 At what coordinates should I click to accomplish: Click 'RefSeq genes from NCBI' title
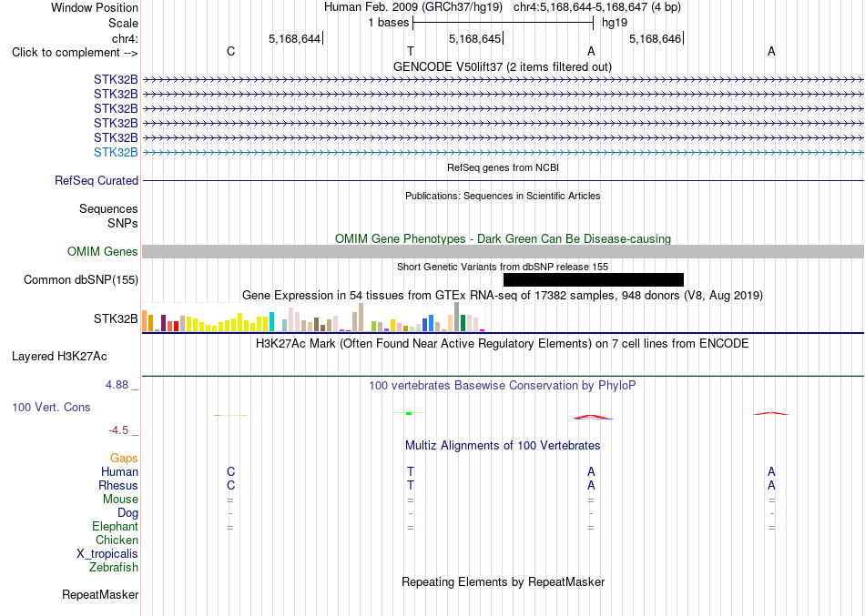[x=503, y=167]
